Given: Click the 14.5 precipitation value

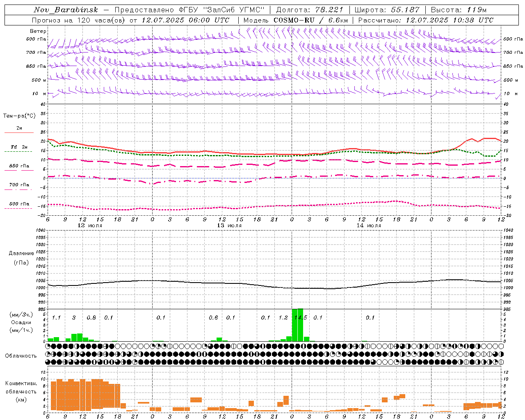Looking at the screenshot, I should (x=301, y=317).
